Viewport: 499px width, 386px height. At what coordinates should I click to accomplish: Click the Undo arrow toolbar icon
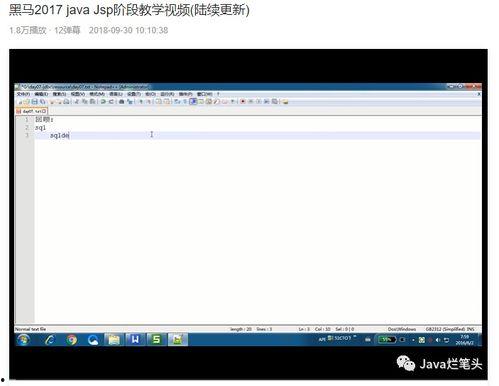pyautogui.click(x=104, y=101)
